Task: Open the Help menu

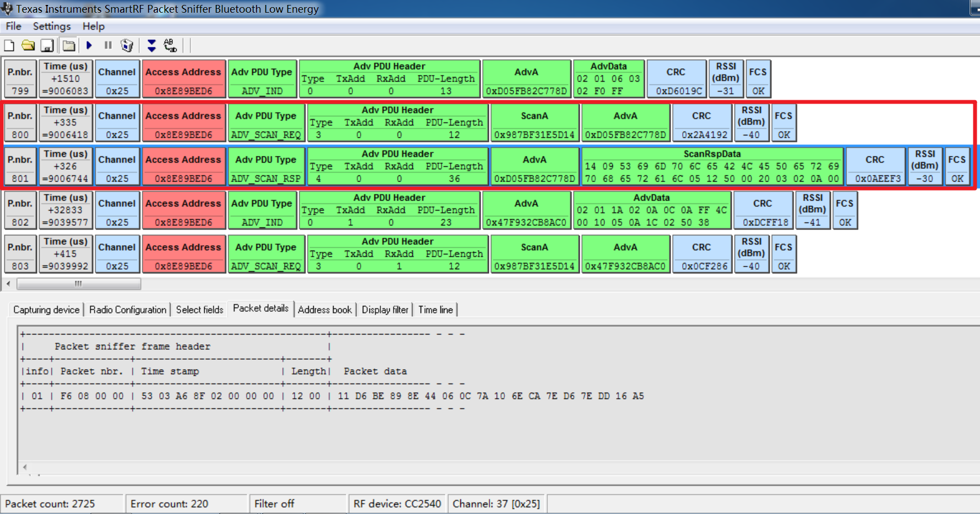Action: tap(94, 26)
